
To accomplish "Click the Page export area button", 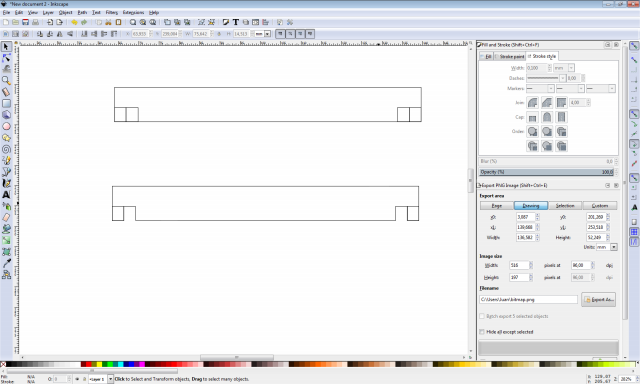I will pyautogui.click(x=496, y=206).
